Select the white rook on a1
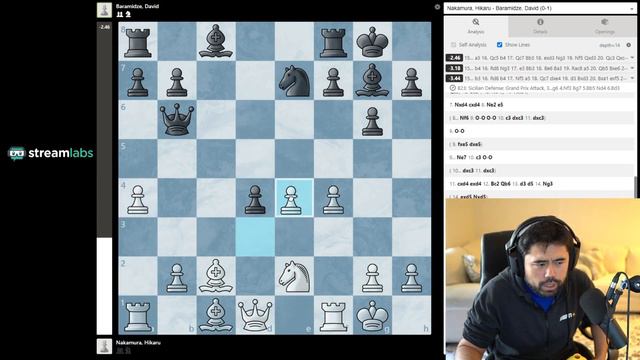The width and height of the screenshot is (640, 360). [138, 316]
